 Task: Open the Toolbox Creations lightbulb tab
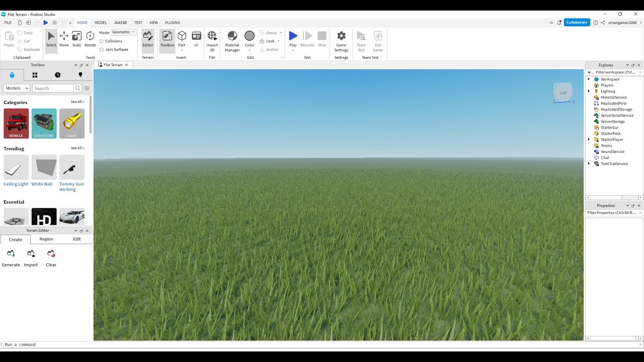tap(80, 75)
